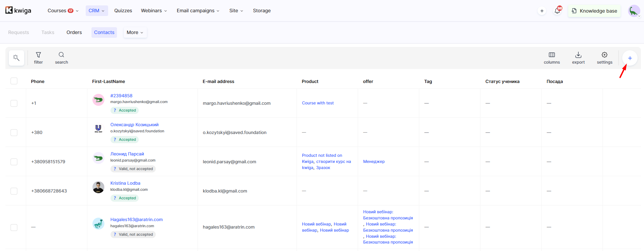Screen dimensions: 644x251
Task: Open table settings gear icon
Action: click(604, 55)
